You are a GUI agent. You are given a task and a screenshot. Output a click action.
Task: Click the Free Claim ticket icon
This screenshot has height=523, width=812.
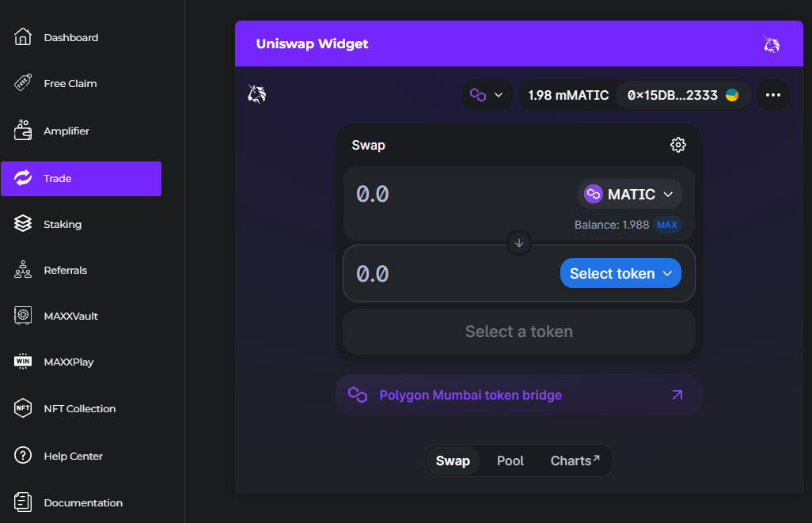pyautogui.click(x=23, y=83)
